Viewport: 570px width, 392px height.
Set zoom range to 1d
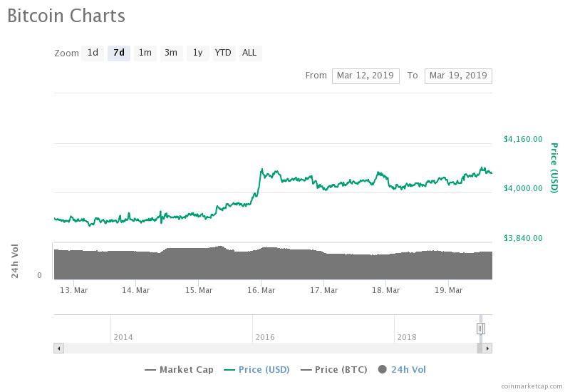(x=93, y=53)
